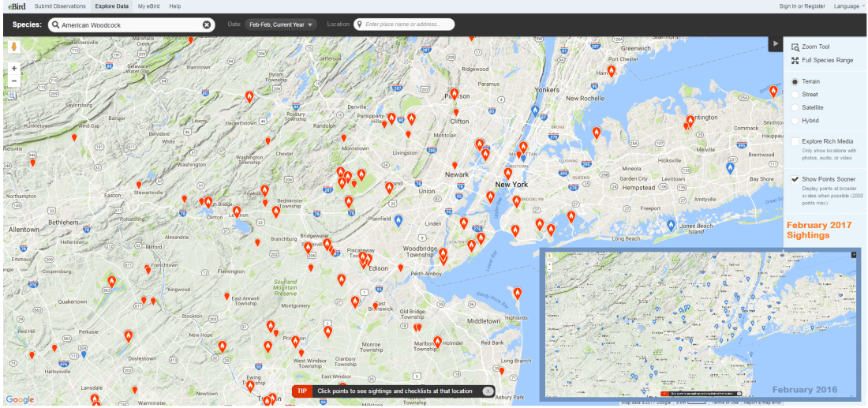Dismiss the tip banner with X
The image size is (868, 408).
click(488, 391)
